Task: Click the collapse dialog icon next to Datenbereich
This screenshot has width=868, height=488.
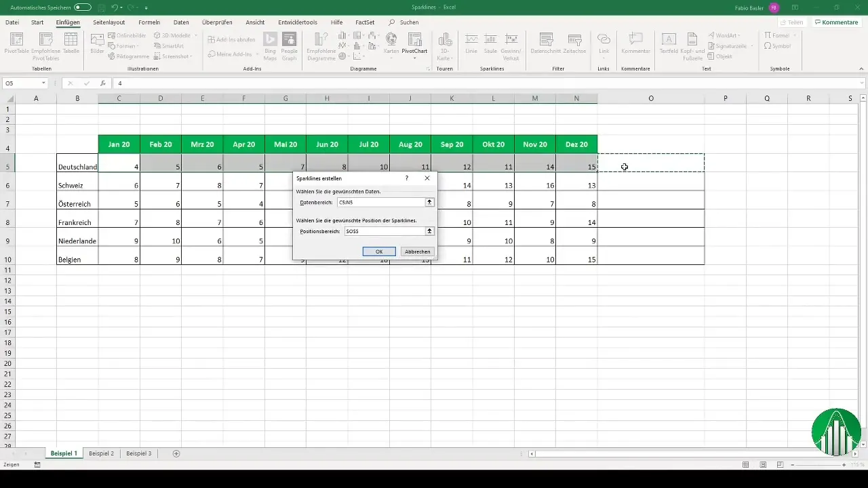Action: tap(429, 202)
